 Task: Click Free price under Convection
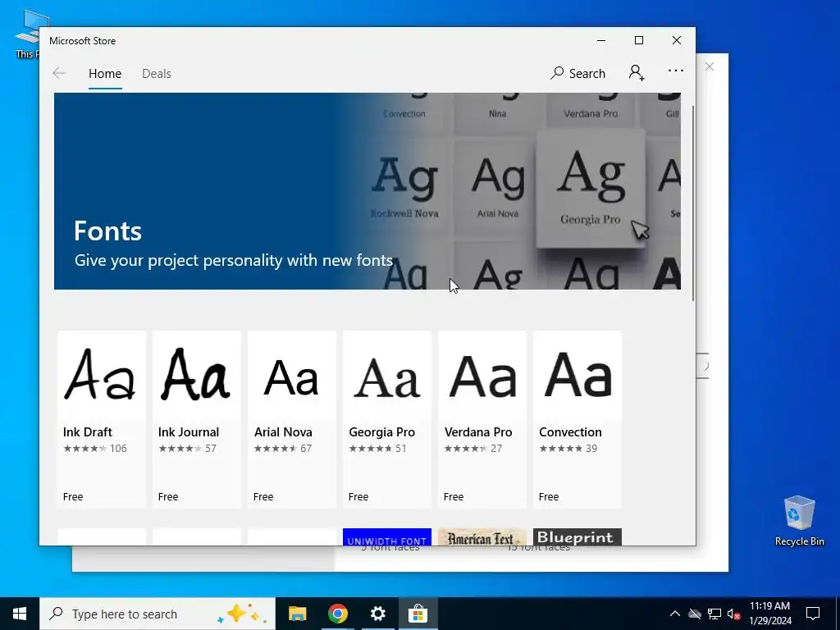[x=549, y=496]
